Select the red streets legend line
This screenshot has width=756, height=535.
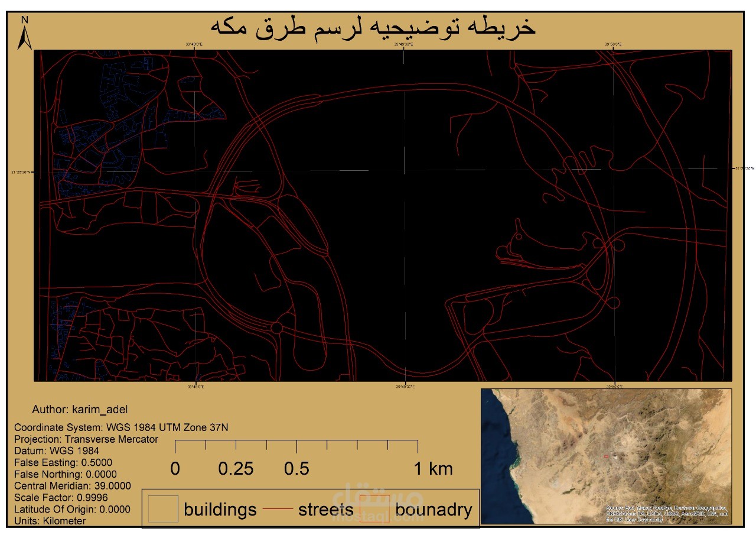(x=277, y=509)
